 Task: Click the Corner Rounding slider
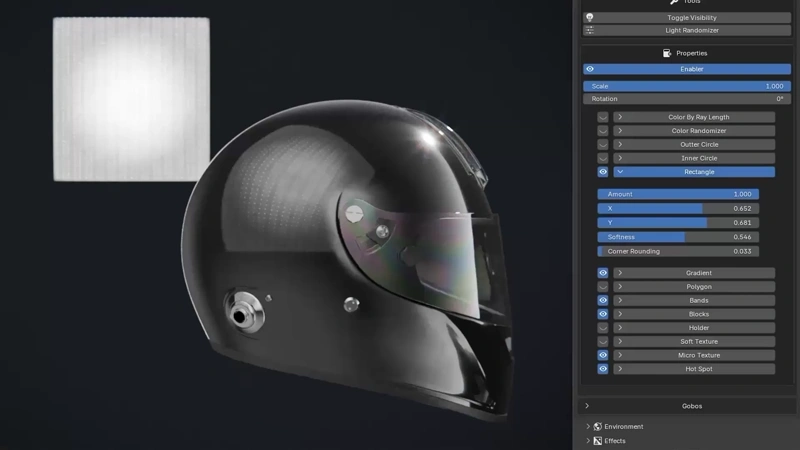tap(678, 252)
